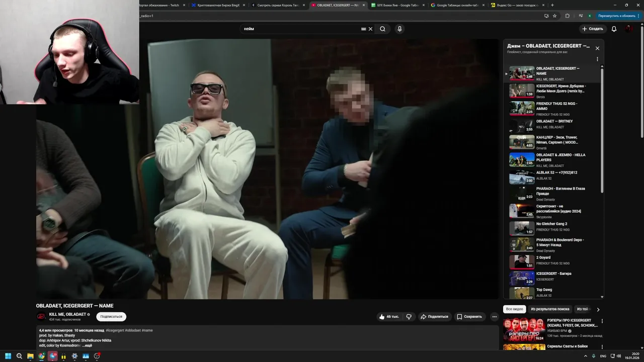Like the video with thumbs-up button
The height and width of the screenshot is (362, 644).
(389, 317)
